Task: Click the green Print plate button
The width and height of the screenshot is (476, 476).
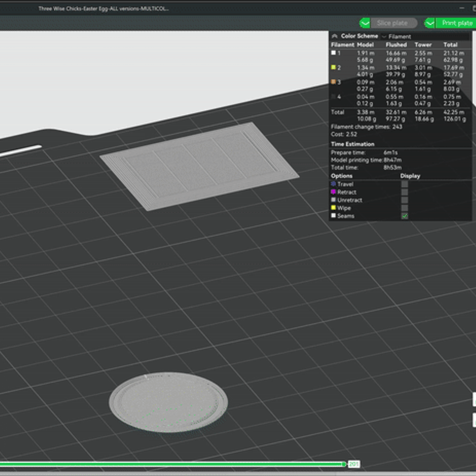Action: coord(456,23)
